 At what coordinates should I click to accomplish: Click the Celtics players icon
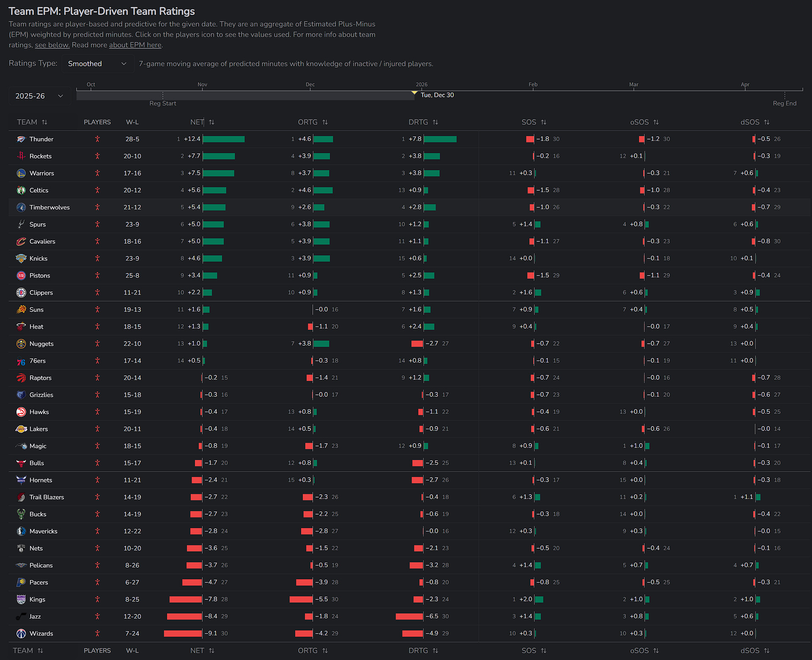(x=97, y=190)
